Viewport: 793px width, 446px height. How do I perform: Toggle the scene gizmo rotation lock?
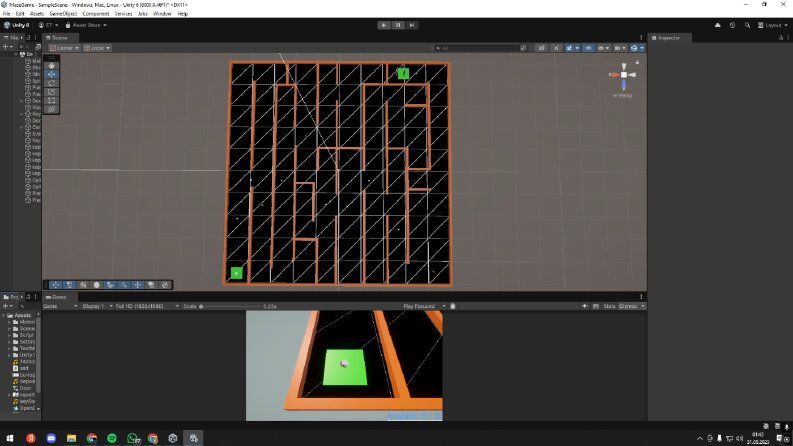click(x=637, y=62)
